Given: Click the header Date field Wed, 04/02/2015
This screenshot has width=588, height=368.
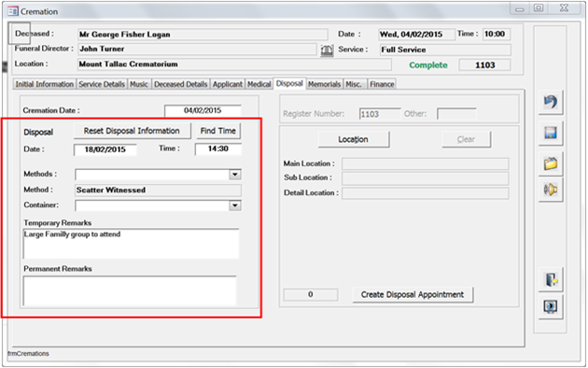Looking at the screenshot, I should tap(416, 35).
